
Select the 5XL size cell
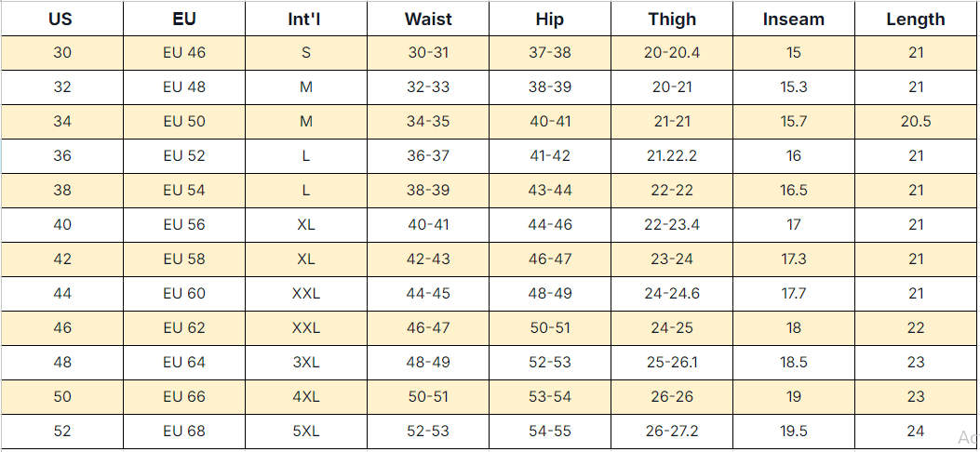(x=306, y=432)
